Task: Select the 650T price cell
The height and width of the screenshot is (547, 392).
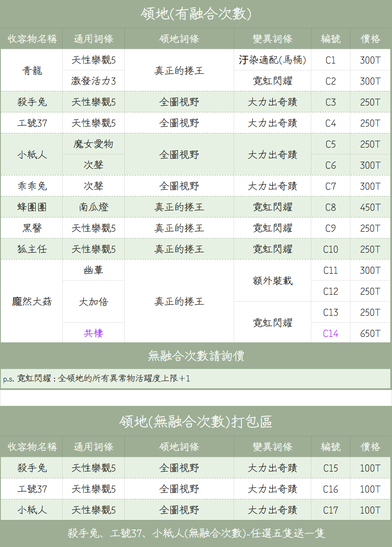Action: pos(370,333)
